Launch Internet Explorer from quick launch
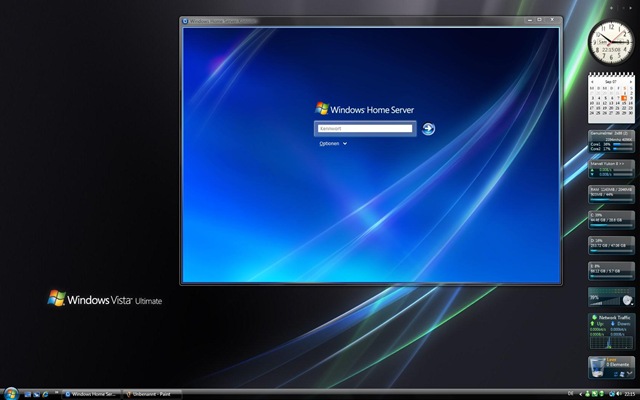Screen dimensions: 640x400 click(x=45, y=394)
